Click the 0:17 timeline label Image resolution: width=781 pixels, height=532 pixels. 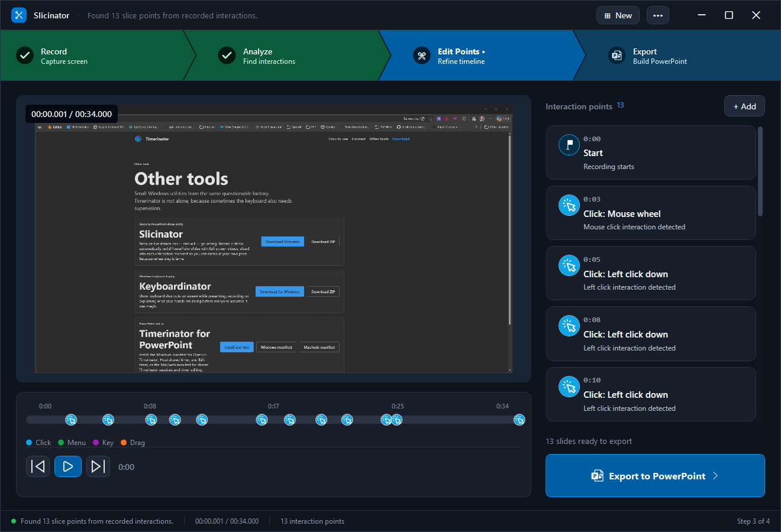click(x=273, y=406)
